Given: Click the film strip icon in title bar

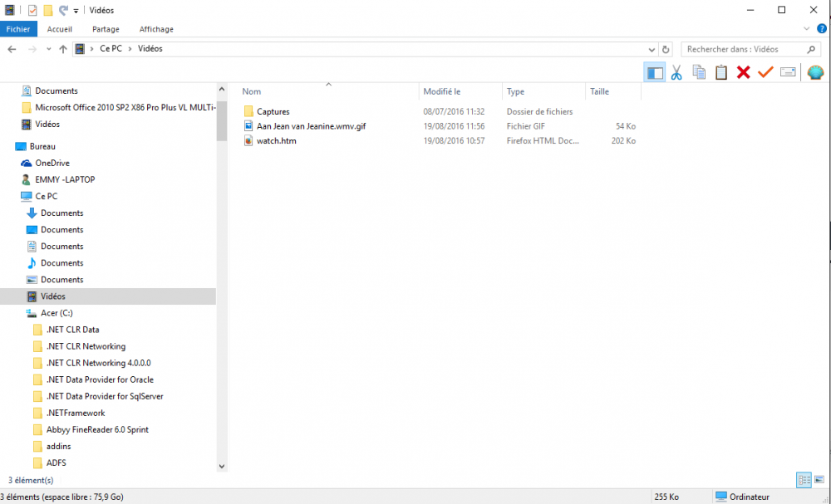Looking at the screenshot, I should (x=9, y=10).
